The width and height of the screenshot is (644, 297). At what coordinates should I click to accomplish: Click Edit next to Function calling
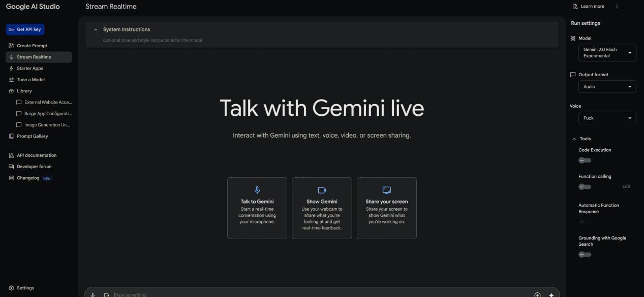626,186
